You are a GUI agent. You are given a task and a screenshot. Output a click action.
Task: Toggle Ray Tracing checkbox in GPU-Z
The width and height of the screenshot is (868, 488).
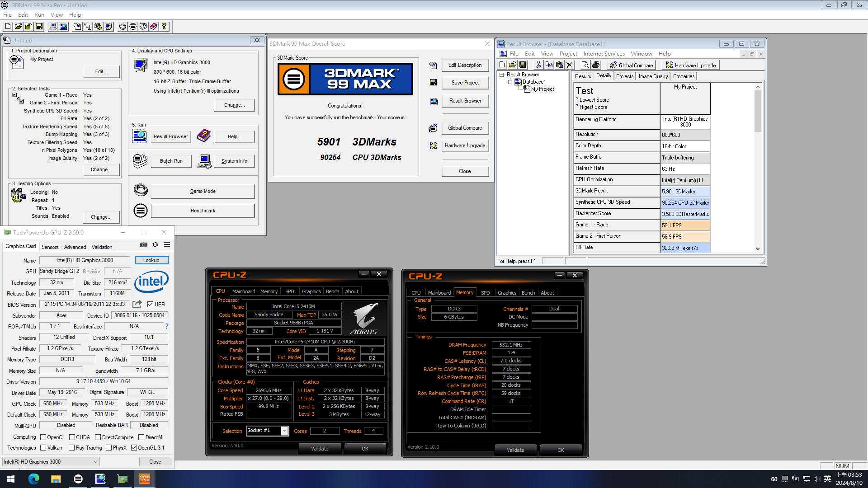71,448
